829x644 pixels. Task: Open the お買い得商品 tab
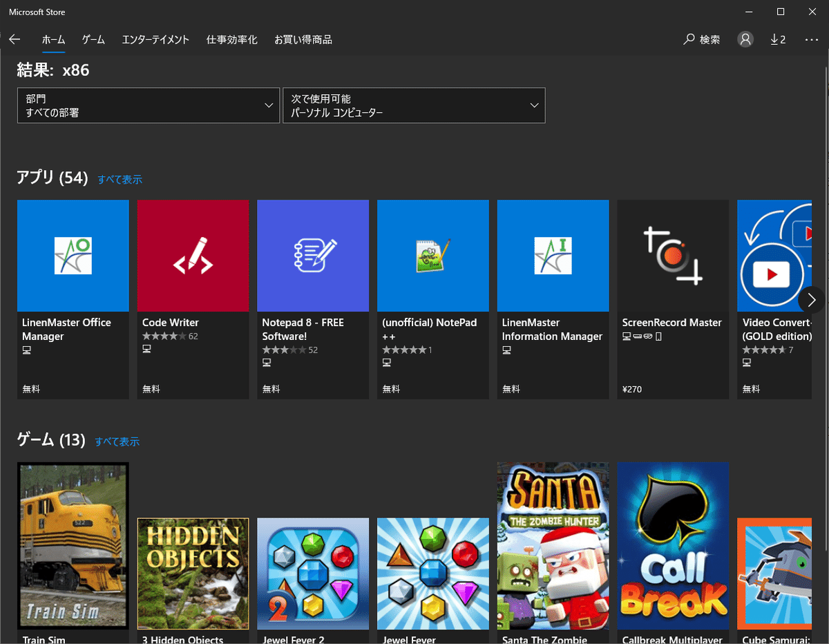(303, 39)
